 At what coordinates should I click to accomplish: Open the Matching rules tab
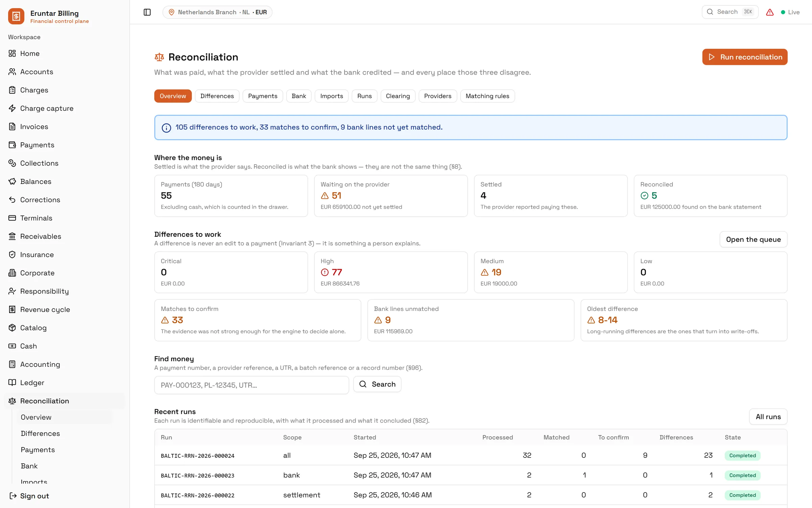(x=488, y=96)
